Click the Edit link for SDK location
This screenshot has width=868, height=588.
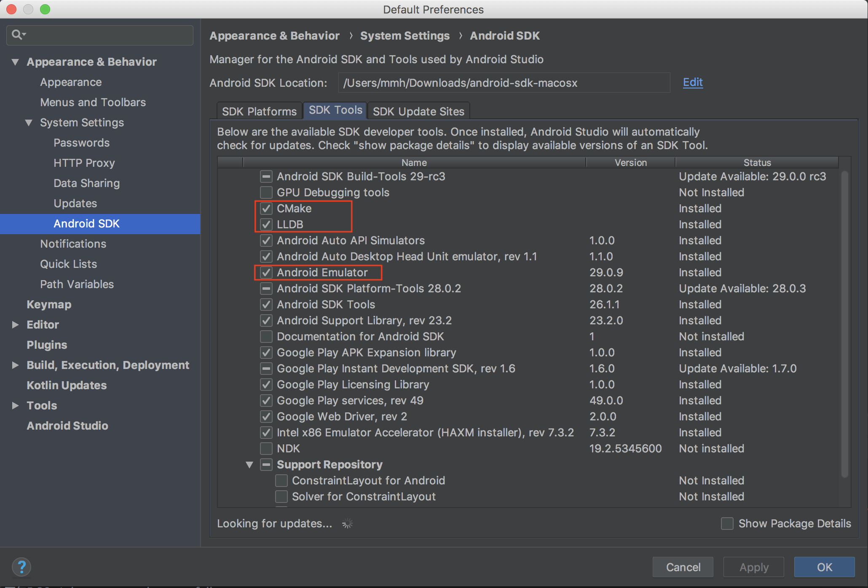[692, 82]
